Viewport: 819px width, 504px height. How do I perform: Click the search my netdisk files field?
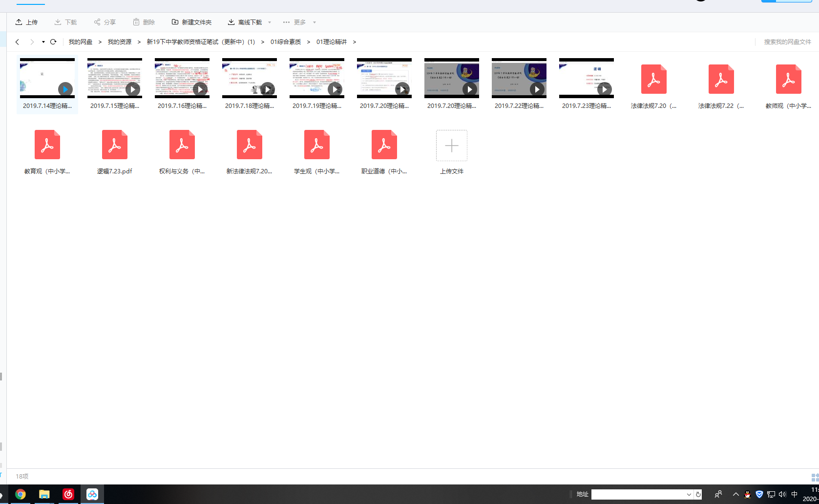787,42
